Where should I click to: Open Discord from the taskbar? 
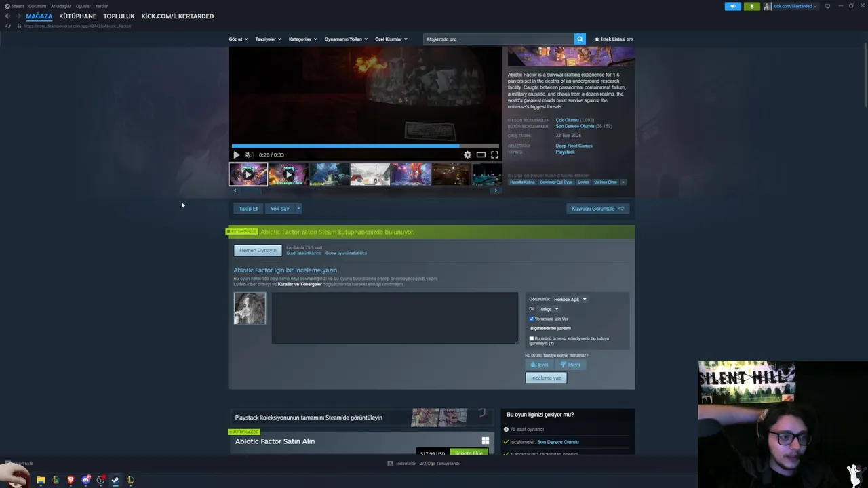85,480
